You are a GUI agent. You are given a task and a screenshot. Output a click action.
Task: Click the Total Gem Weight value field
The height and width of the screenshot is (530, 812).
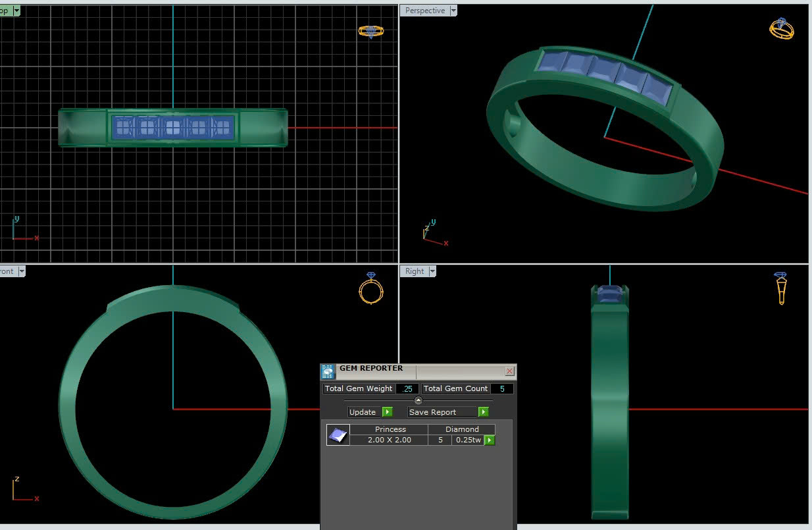point(407,388)
